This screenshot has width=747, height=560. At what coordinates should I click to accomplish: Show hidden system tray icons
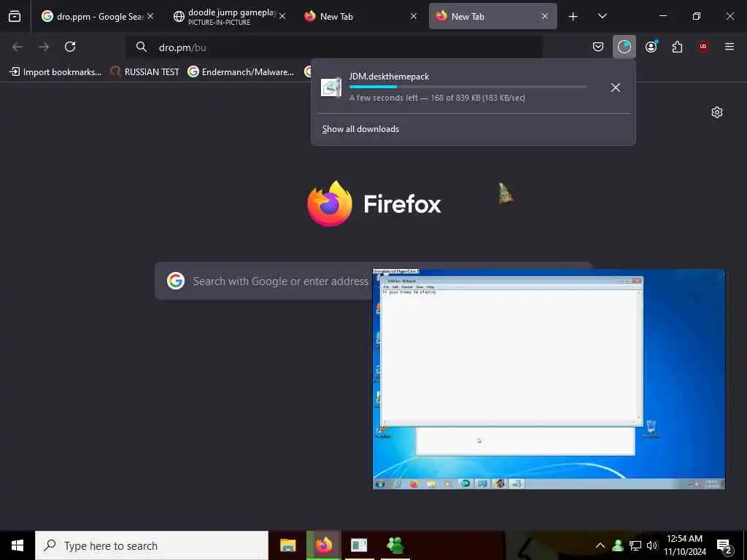(x=600, y=545)
